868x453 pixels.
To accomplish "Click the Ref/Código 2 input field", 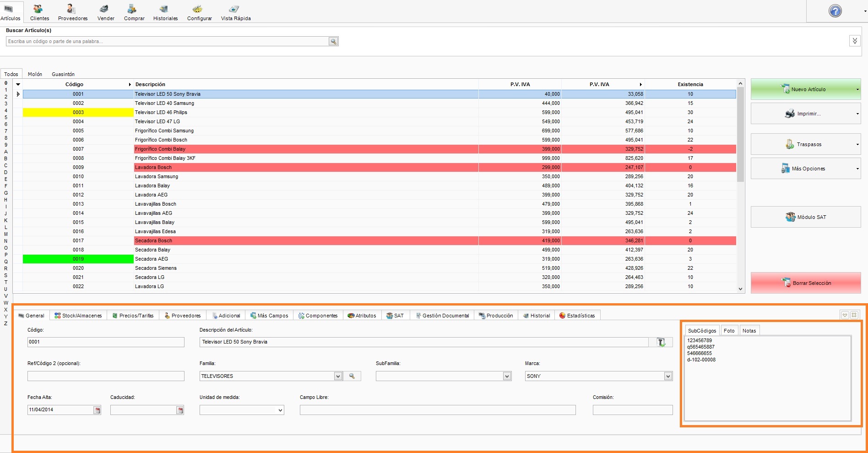I will [x=106, y=376].
